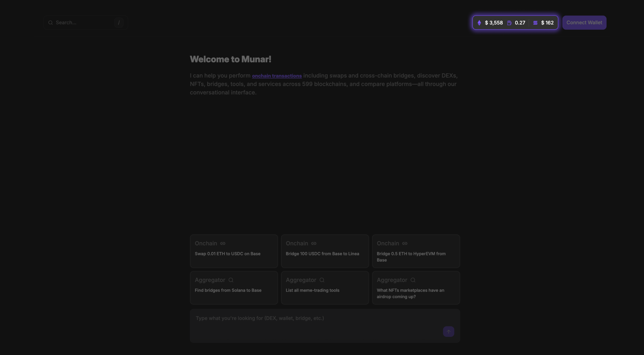Click the gas pump fee icon

[x=509, y=23]
